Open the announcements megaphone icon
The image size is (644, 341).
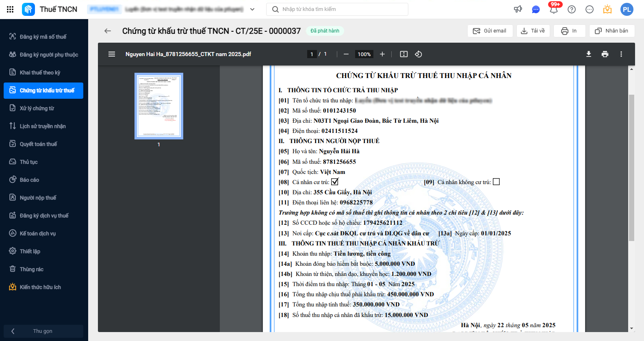pos(518,9)
